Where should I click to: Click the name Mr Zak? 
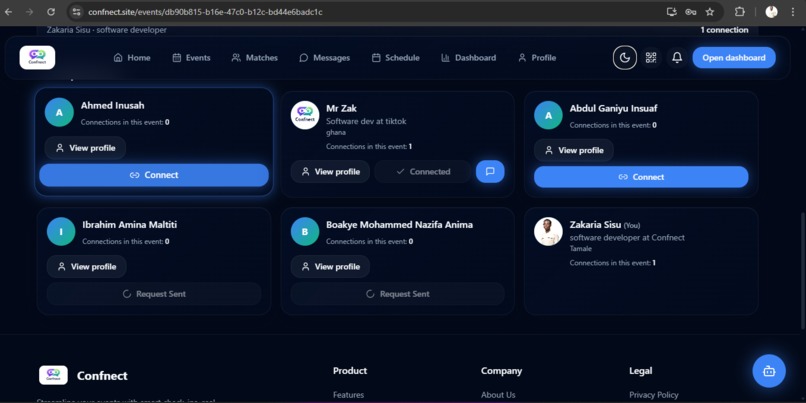pyautogui.click(x=341, y=108)
